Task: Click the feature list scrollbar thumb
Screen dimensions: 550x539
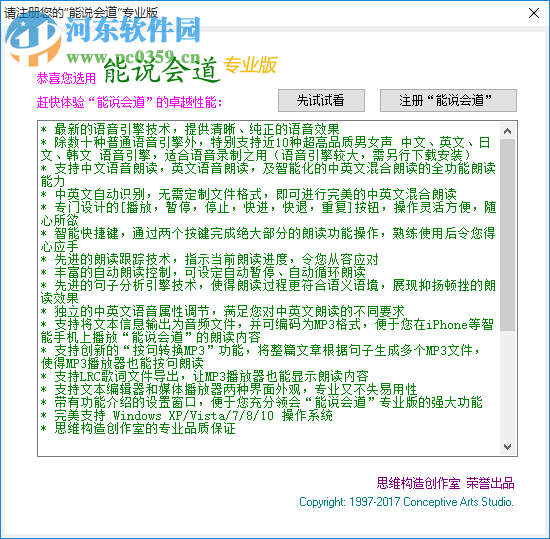Action: pyautogui.click(x=507, y=235)
